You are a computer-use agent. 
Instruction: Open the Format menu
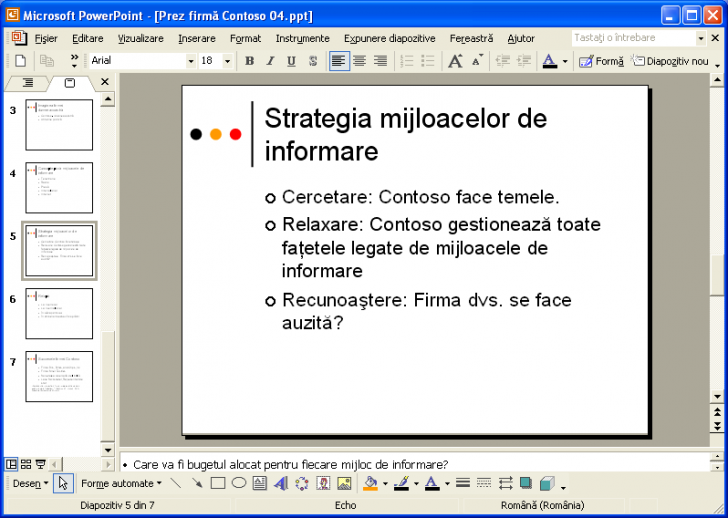(x=246, y=39)
